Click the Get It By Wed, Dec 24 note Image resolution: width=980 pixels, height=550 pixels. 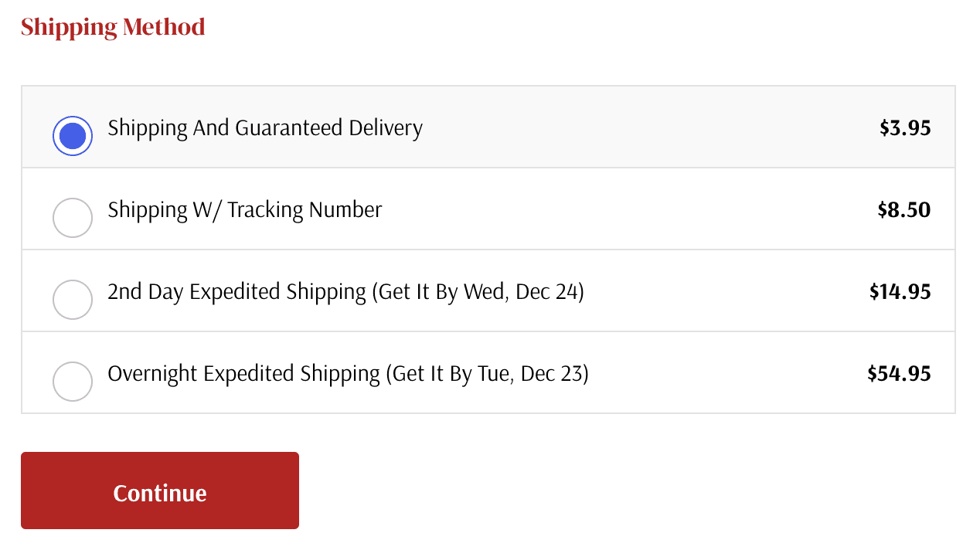(x=478, y=292)
